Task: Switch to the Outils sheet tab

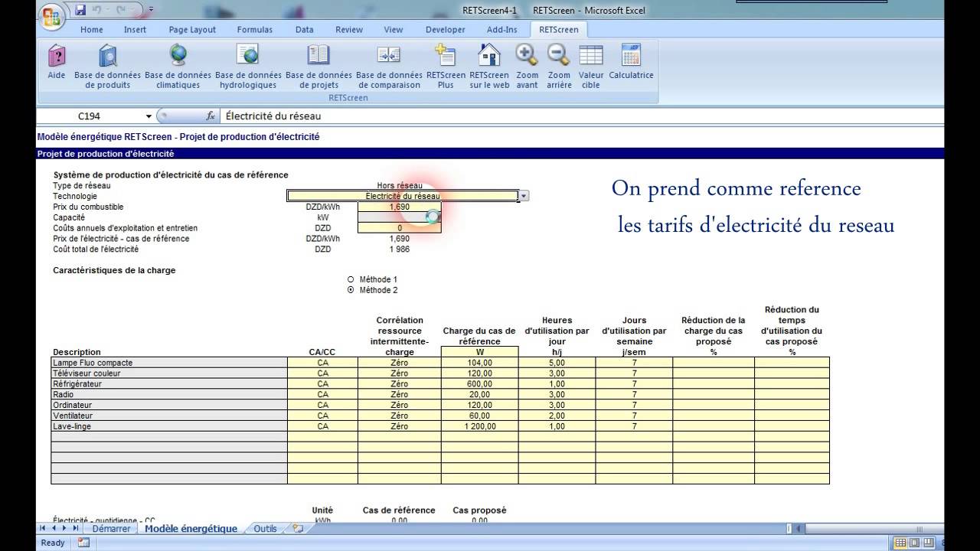Action: pyautogui.click(x=265, y=528)
